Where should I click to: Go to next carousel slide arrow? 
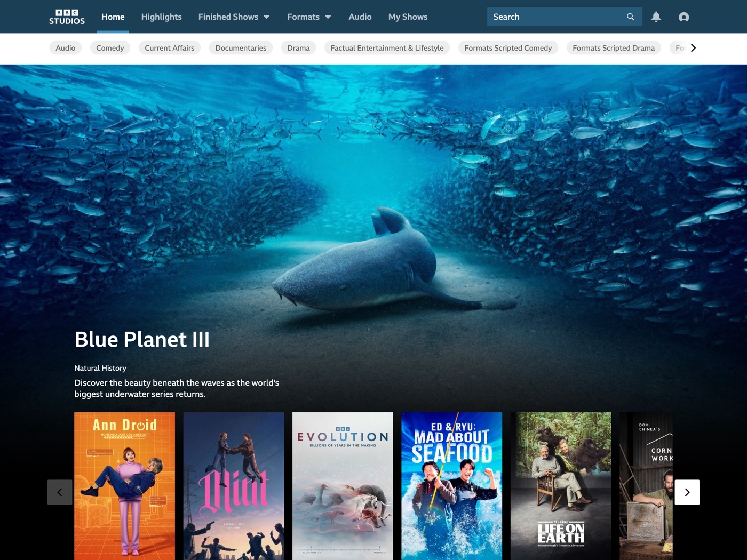[687, 492]
